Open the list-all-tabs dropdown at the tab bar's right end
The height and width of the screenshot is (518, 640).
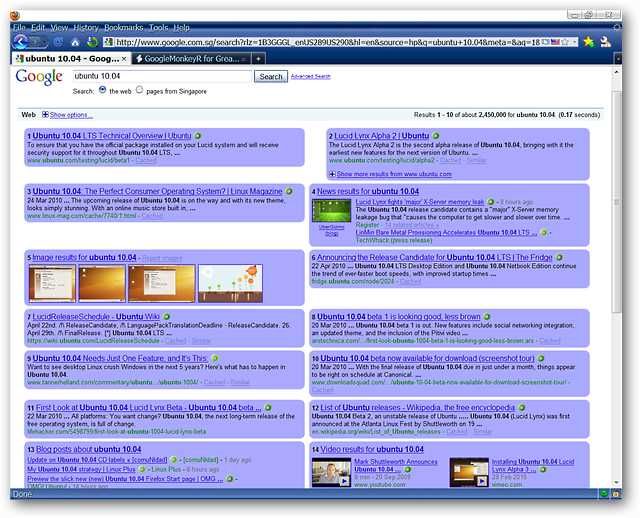[618, 59]
